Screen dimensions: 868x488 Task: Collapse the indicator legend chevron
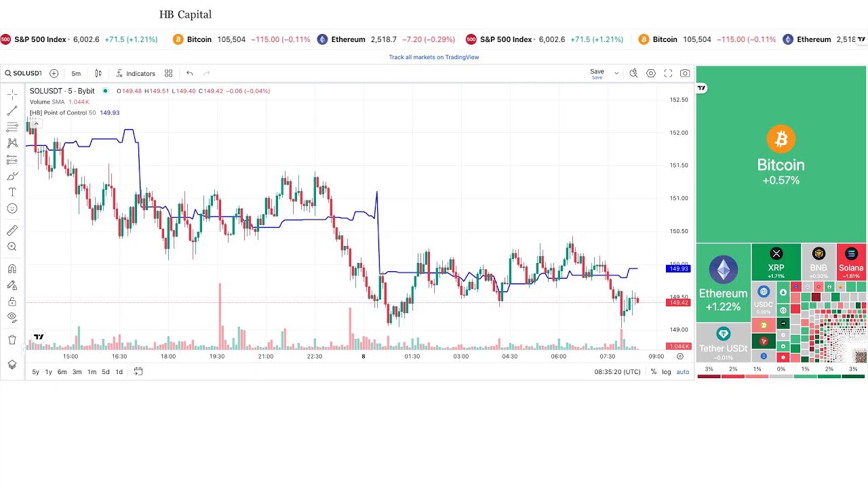pos(36,124)
